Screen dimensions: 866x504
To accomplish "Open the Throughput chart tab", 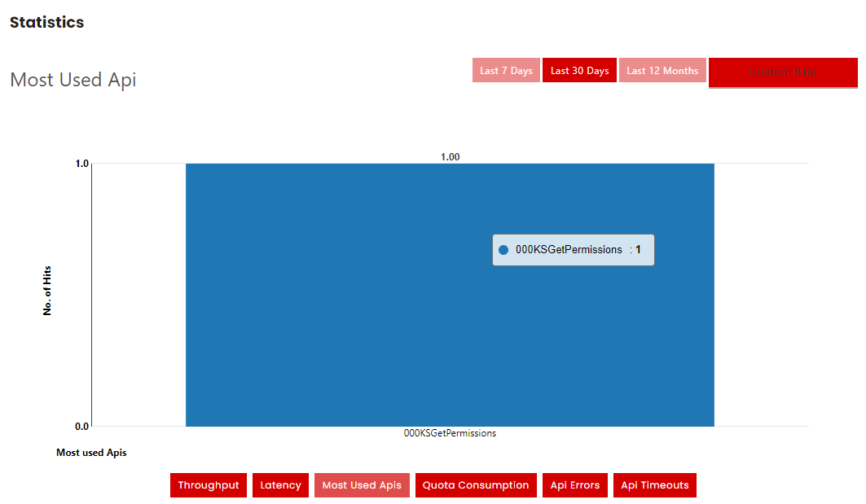I will tap(209, 485).
